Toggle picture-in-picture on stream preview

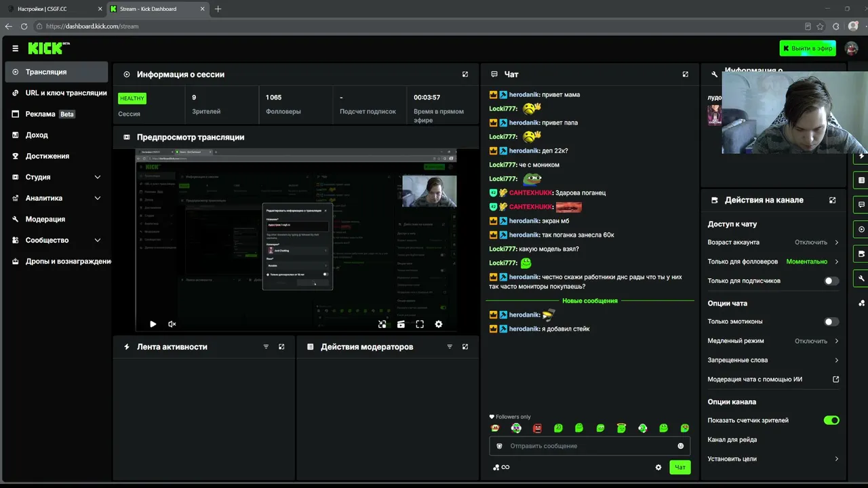click(x=382, y=325)
